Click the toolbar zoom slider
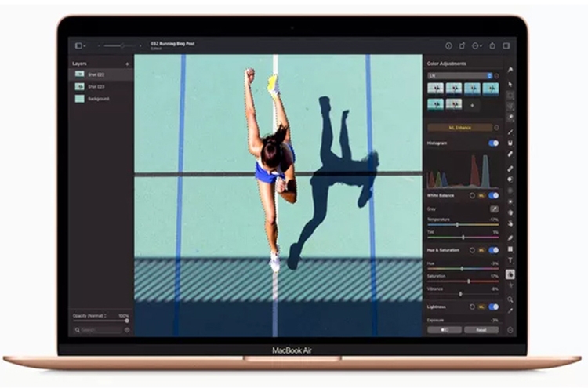The image size is (588, 392). click(x=120, y=45)
